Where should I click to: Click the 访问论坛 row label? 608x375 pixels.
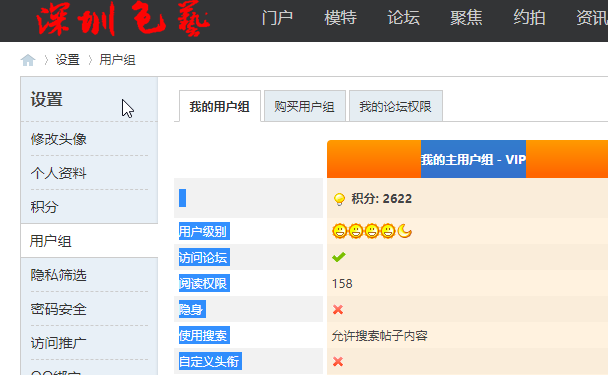[x=204, y=257]
